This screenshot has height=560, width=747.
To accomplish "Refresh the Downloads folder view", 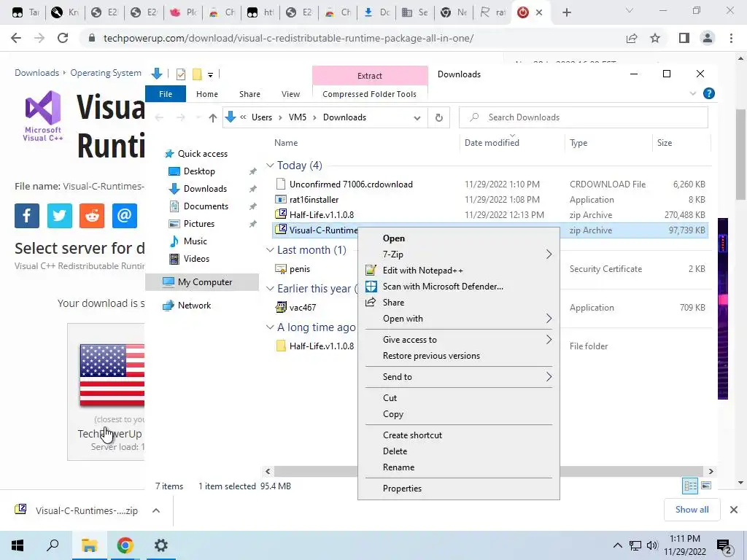I will [x=438, y=117].
